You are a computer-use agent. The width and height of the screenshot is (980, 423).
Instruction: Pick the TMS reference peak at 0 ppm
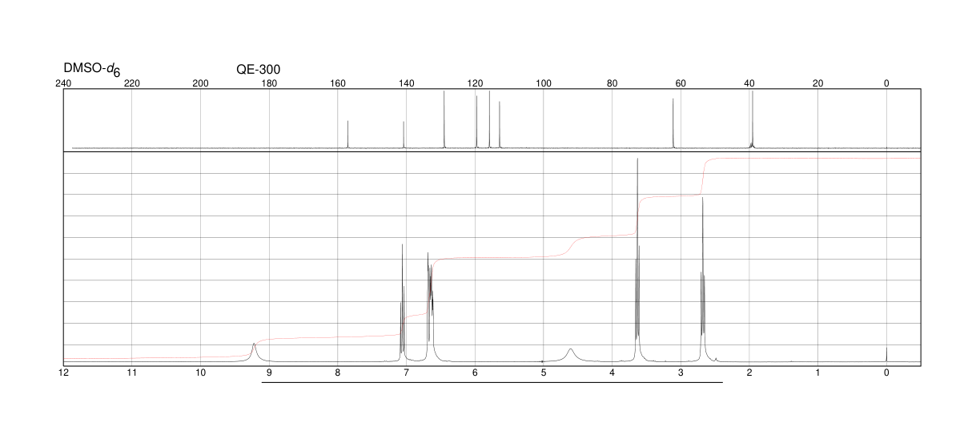coord(886,355)
